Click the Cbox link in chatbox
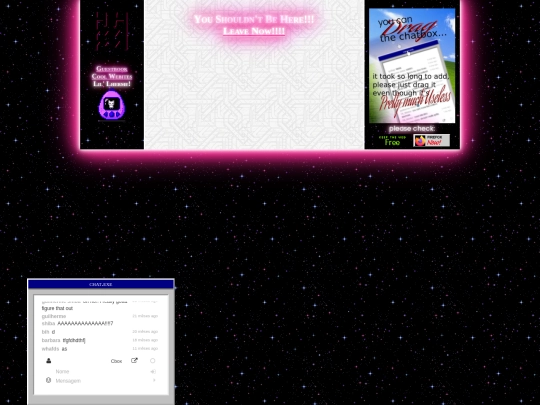Screen dimensions: 540x405 116,361
